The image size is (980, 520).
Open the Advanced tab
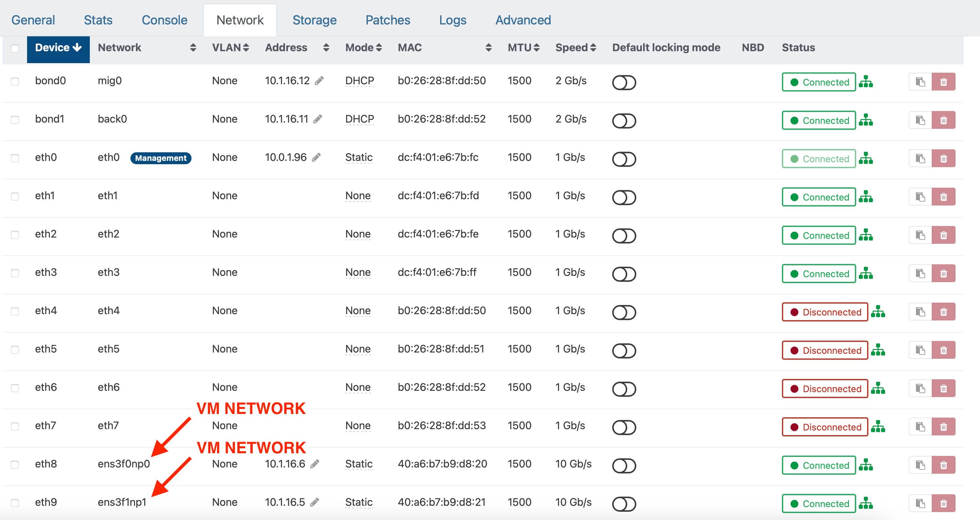click(523, 20)
